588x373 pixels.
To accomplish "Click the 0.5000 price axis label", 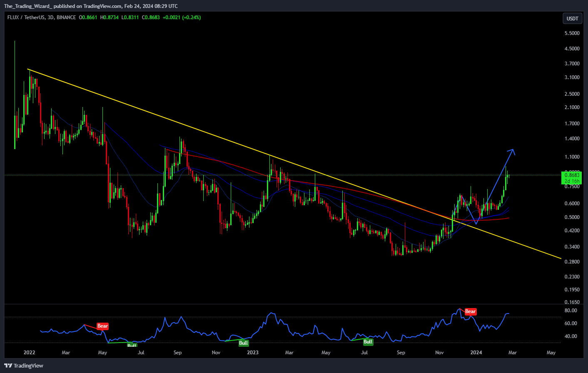I will [572, 217].
